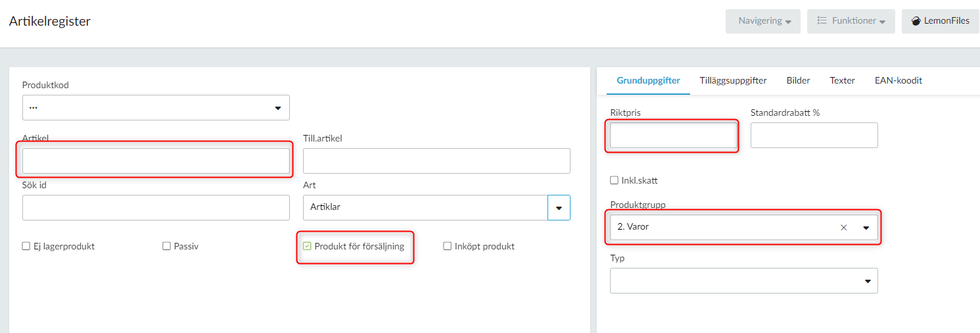980x333 pixels.
Task: Check the Inköpt produkt checkbox
Action: click(448, 246)
